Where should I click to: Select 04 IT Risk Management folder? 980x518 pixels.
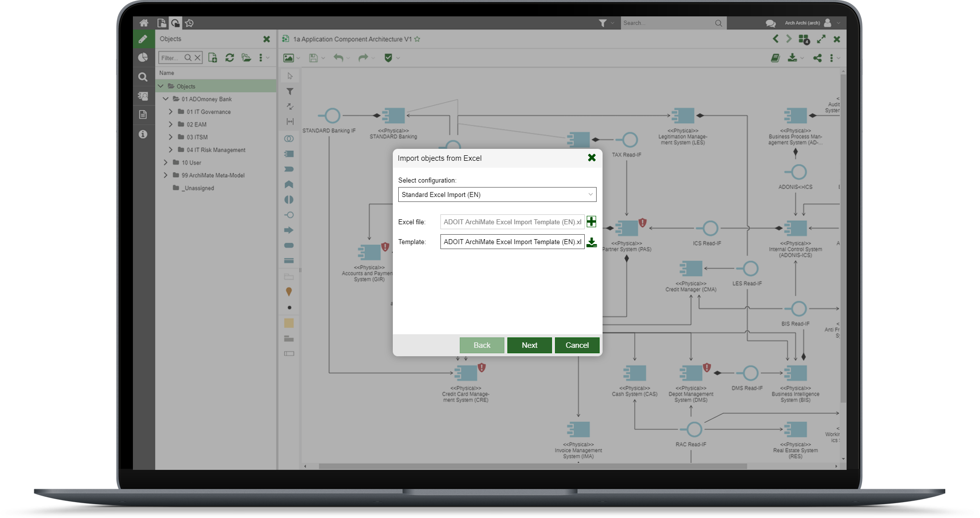click(216, 150)
